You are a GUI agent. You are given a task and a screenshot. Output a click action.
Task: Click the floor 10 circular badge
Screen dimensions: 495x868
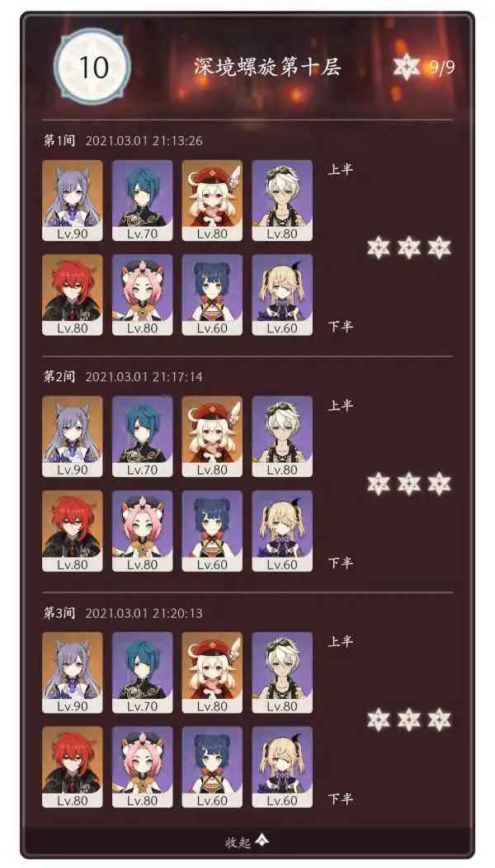pyautogui.click(x=92, y=67)
